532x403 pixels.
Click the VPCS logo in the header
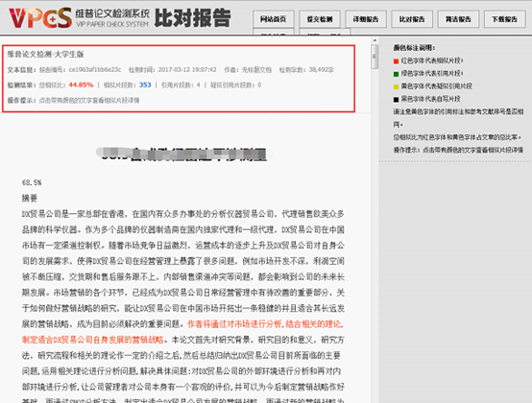point(40,17)
